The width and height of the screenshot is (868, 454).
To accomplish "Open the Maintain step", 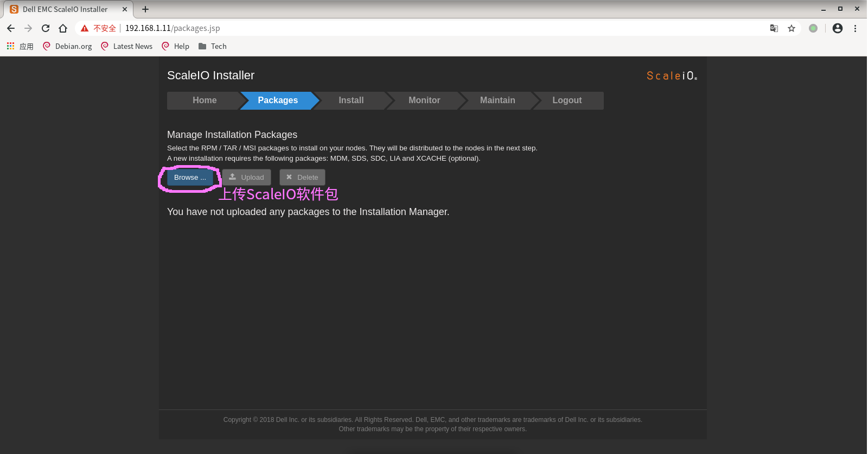I will (497, 100).
